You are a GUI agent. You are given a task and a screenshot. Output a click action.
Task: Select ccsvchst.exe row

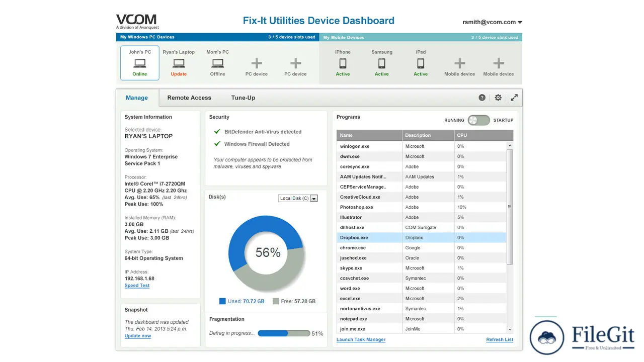click(x=422, y=278)
